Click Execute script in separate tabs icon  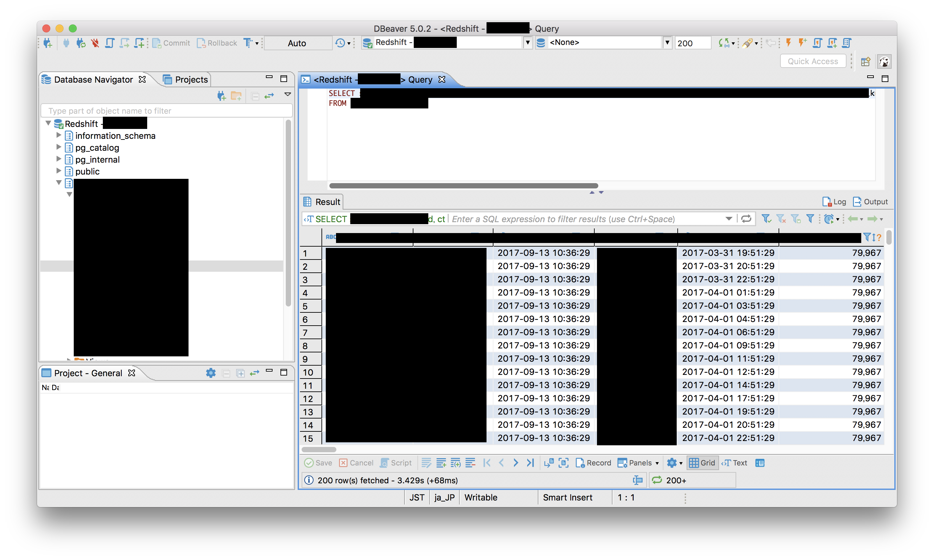(832, 43)
